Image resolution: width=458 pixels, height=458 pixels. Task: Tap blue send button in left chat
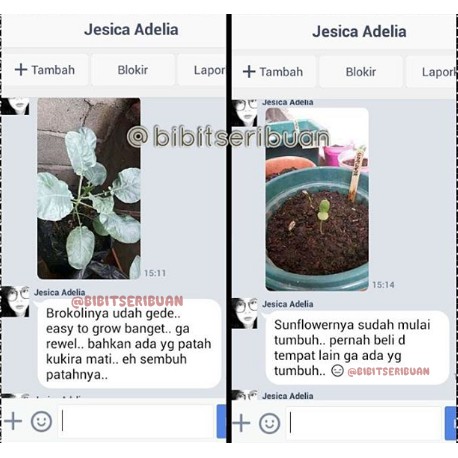coord(221,421)
